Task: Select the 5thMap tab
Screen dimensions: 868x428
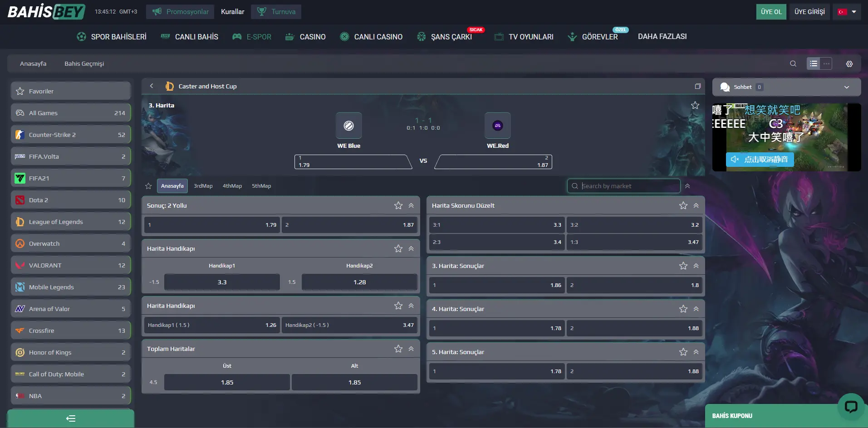Action: tap(261, 186)
